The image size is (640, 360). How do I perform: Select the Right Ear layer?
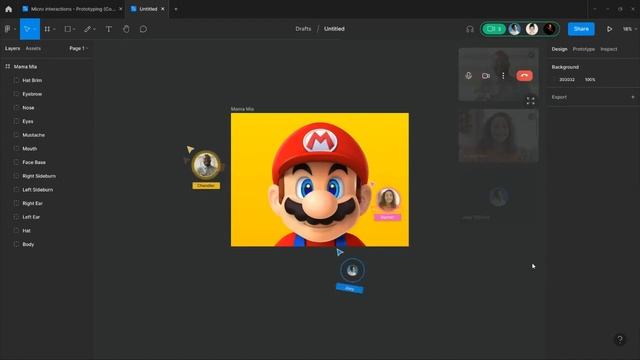(x=32, y=203)
